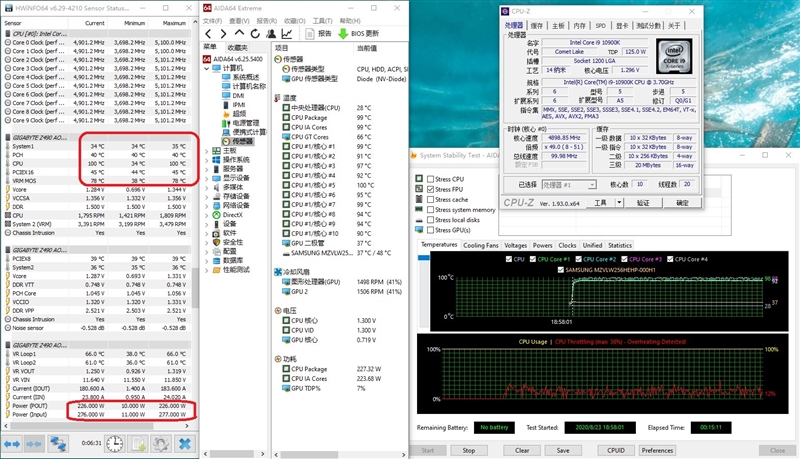The width and height of the screenshot is (800, 459).
Task: Open the AIDA64 文件(F) menu
Action: [x=212, y=21]
